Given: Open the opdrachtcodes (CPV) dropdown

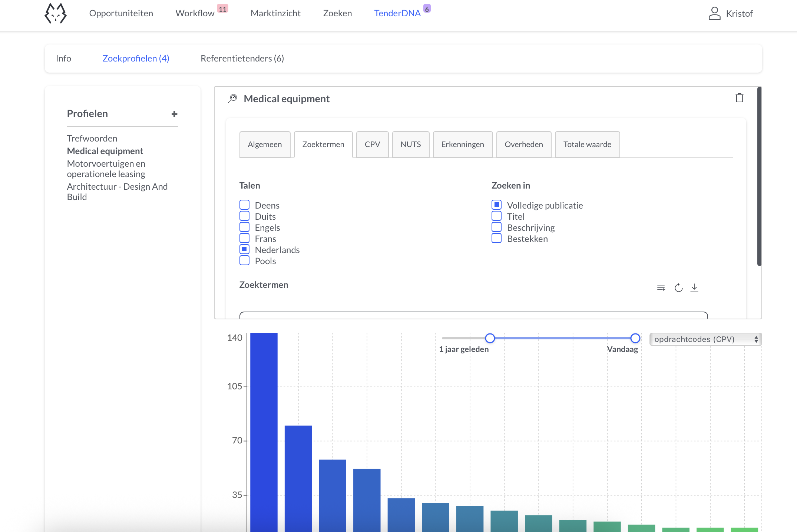Looking at the screenshot, I should pos(705,339).
